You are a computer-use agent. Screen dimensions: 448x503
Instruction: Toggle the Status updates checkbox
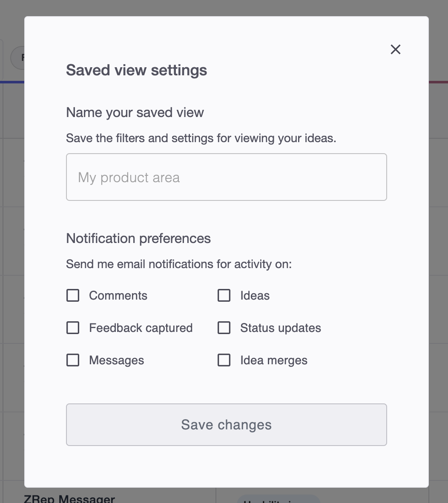(224, 328)
